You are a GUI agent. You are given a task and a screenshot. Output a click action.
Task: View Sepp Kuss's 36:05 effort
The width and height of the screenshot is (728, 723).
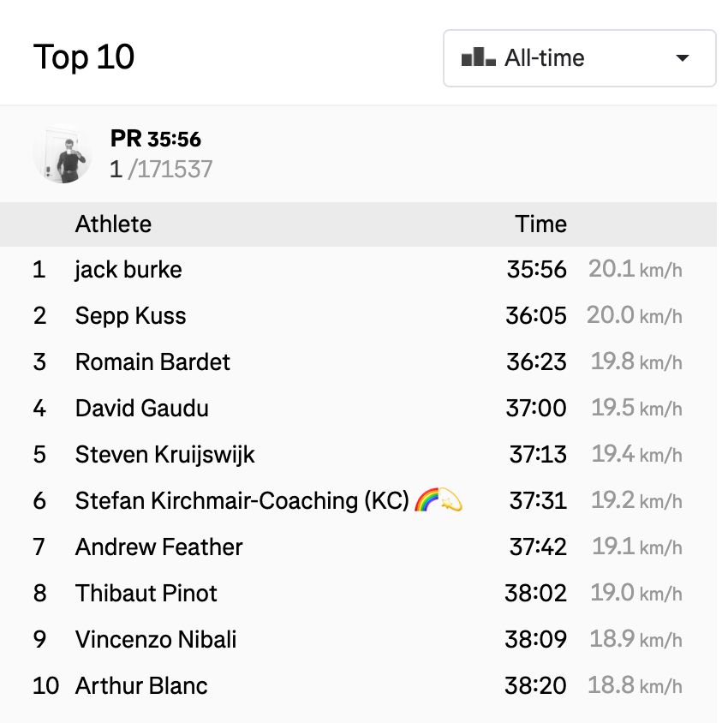point(536,316)
